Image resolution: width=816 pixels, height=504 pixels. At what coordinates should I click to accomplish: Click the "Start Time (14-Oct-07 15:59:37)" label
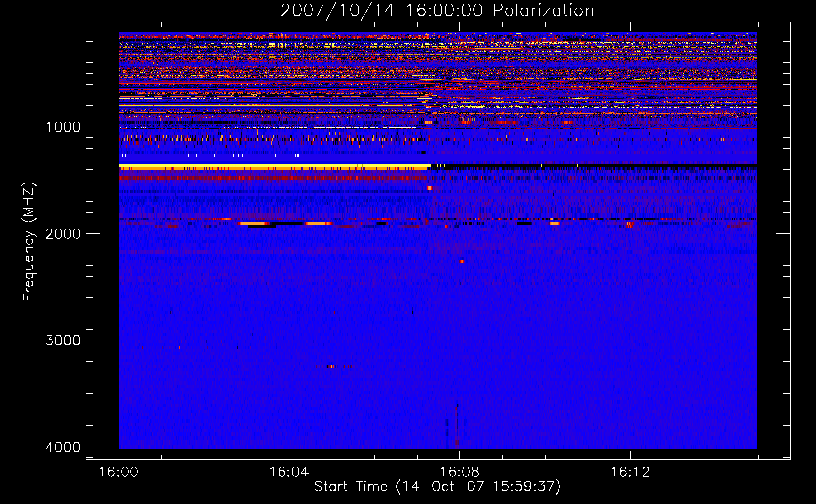coord(437,487)
